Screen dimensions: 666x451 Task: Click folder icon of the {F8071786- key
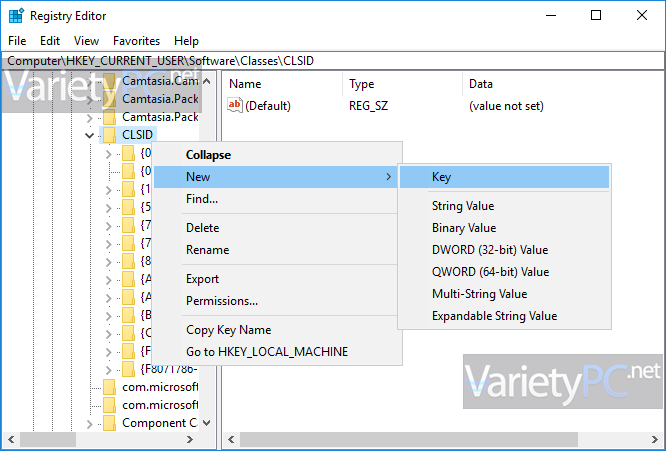coord(128,369)
